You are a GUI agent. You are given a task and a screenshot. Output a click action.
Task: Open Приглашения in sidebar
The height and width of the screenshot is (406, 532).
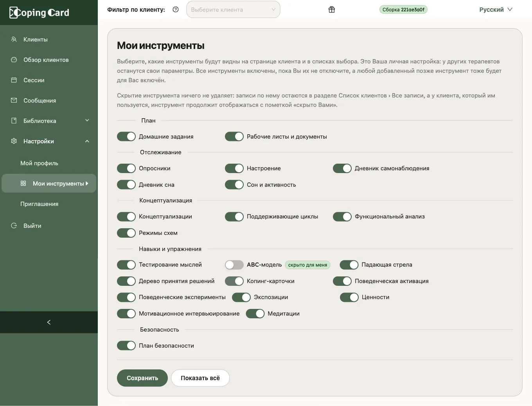[x=39, y=204]
